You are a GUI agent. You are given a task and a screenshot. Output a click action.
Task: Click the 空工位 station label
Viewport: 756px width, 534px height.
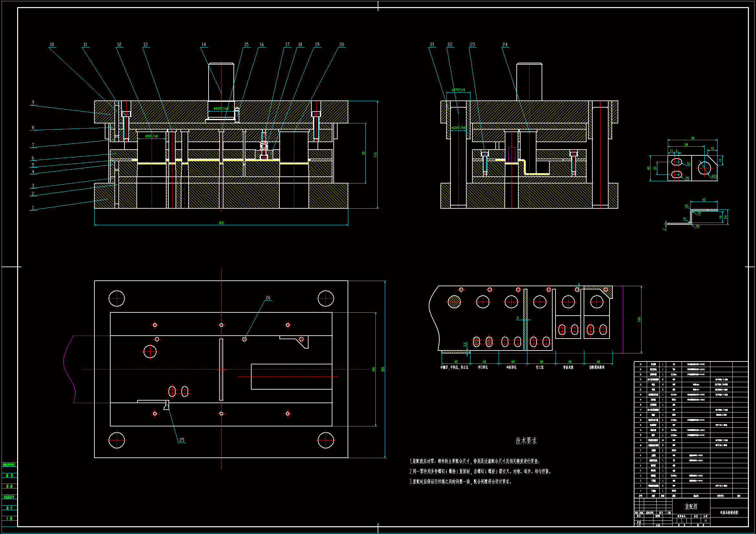pyautogui.click(x=539, y=368)
